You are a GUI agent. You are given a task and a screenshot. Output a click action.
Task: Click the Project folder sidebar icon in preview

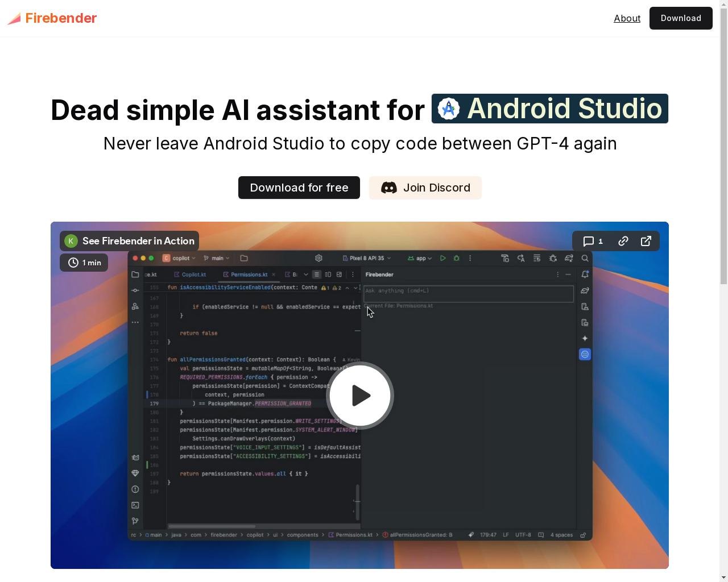tap(135, 275)
